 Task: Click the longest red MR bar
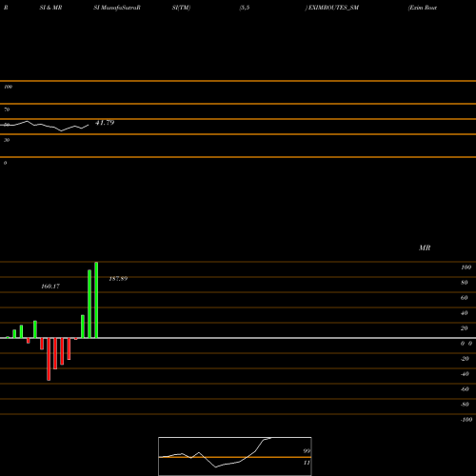[x=49, y=359]
